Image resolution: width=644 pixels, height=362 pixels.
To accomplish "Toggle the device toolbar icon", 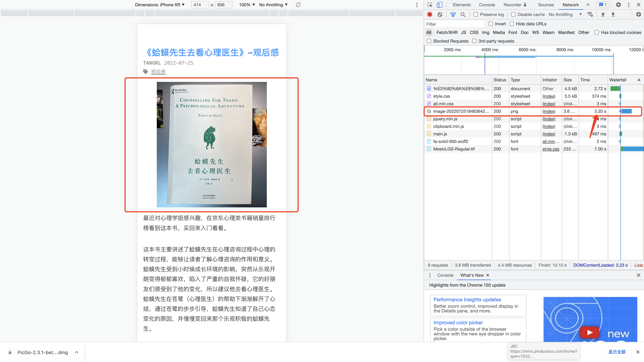I will click(439, 5).
